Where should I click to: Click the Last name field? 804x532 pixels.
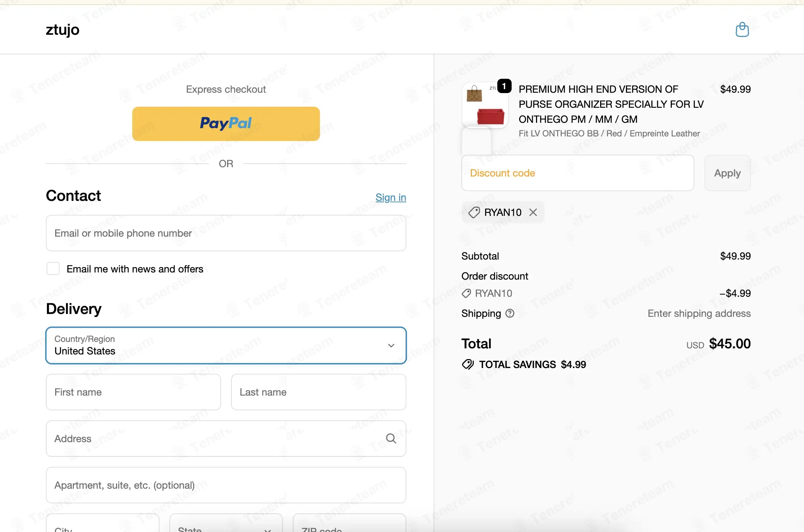pos(319,392)
